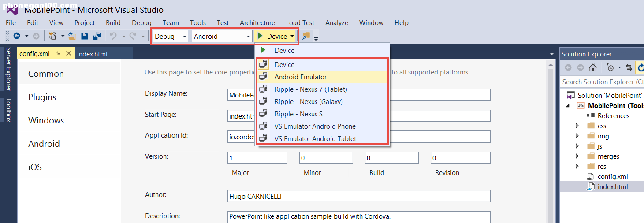Screen dimensions: 644x223
Task: Open the toolbar overflow options arrow
Action: pos(316,38)
